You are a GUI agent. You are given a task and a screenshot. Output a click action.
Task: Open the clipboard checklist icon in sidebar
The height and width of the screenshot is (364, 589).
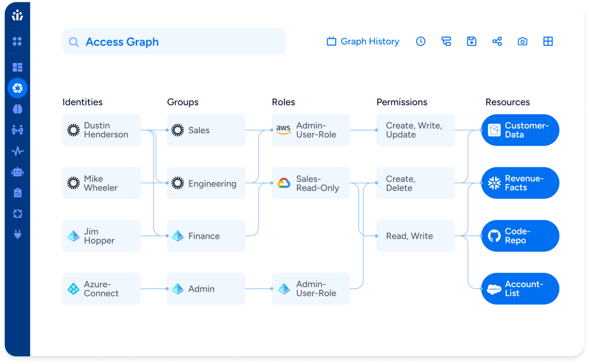click(x=17, y=193)
